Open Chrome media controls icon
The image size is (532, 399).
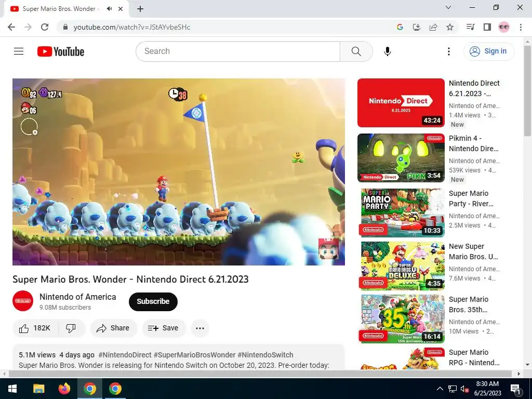coord(470,27)
